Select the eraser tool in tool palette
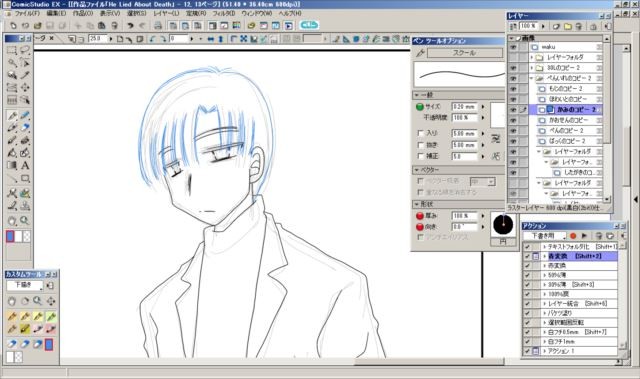The height and width of the screenshot is (379, 640). (x=25, y=128)
